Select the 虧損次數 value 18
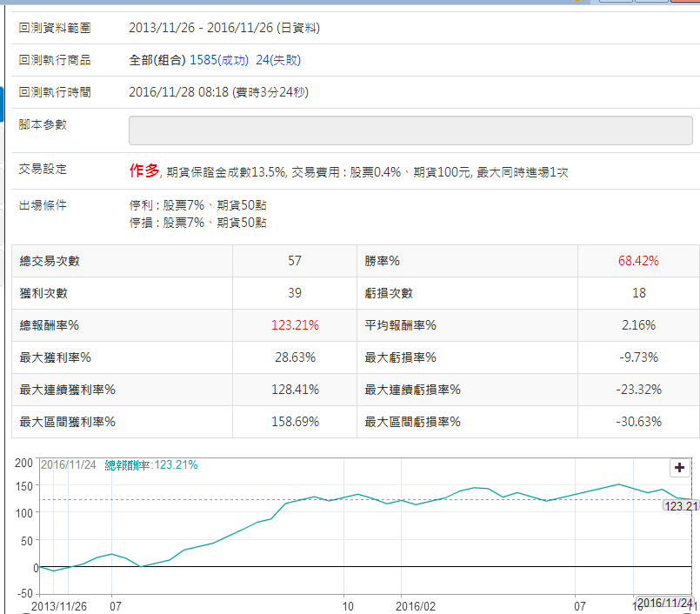The width and height of the screenshot is (700, 614). pyautogui.click(x=638, y=293)
